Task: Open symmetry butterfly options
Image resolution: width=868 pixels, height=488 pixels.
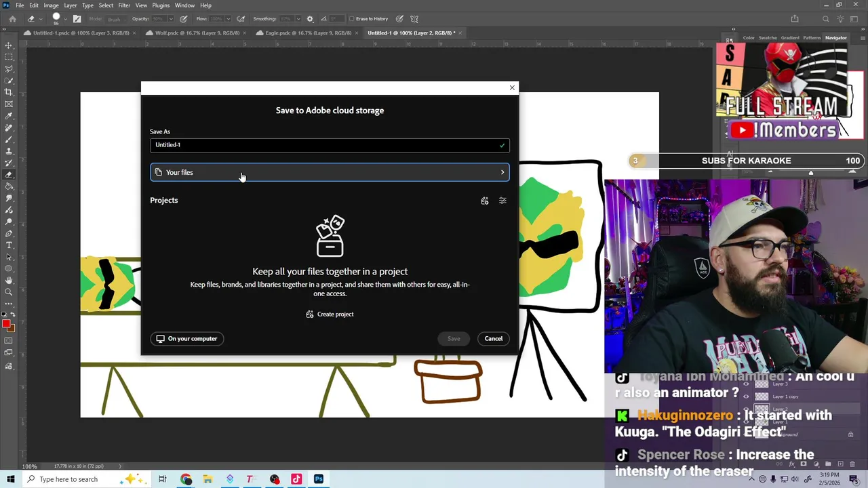Action: pyautogui.click(x=414, y=19)
